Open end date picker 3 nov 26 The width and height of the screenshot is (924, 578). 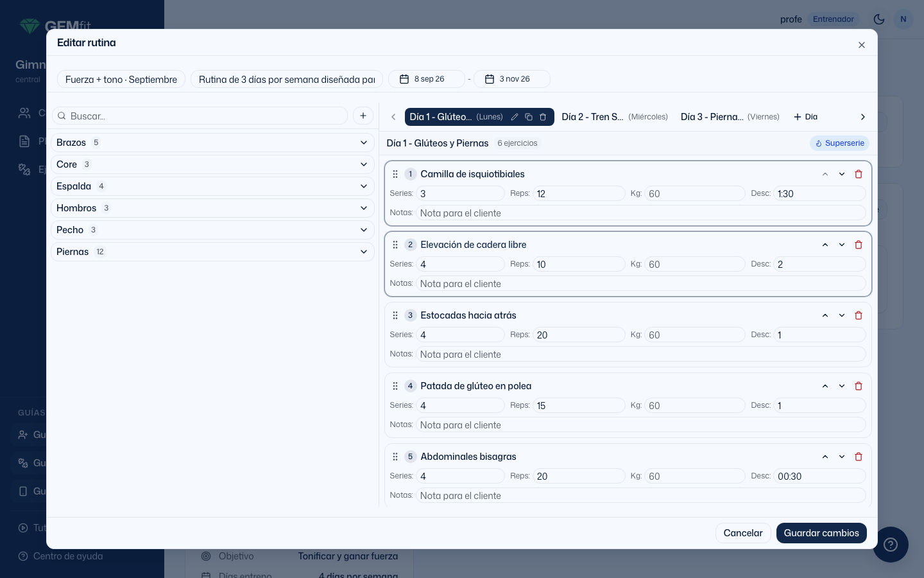pos(512,79)
